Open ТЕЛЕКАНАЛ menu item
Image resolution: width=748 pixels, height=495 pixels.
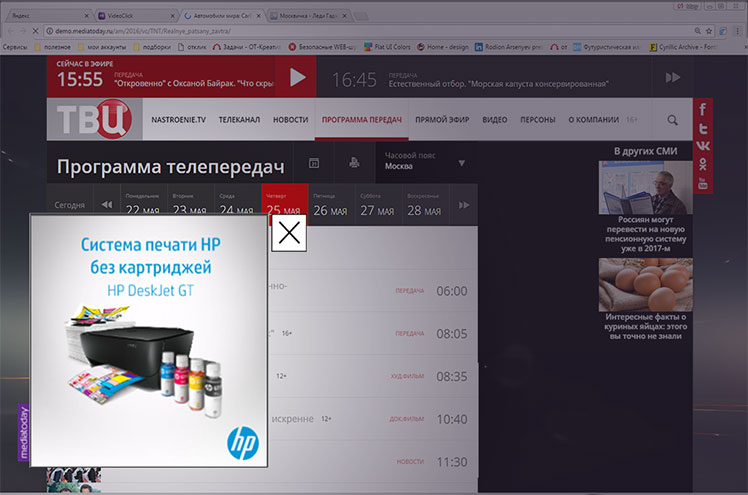pyautogui.click(x=239, y=120)
